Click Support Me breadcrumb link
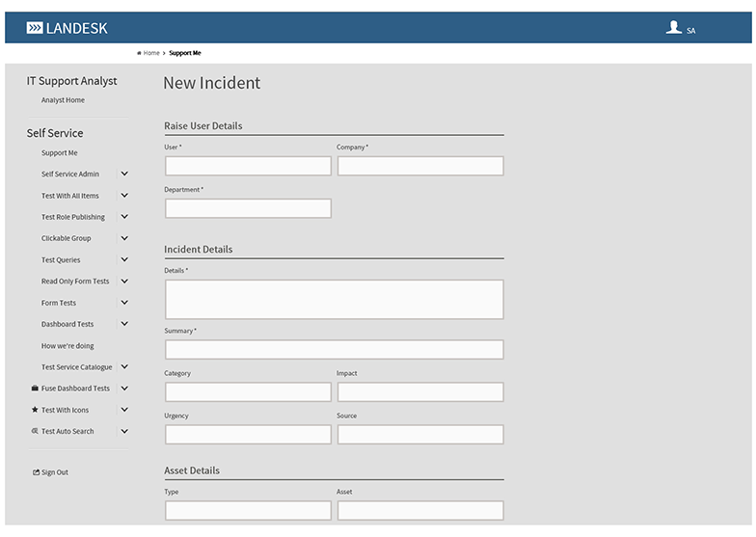The width and height of the screenshot is (756, 537). click(x=185, y=53)
